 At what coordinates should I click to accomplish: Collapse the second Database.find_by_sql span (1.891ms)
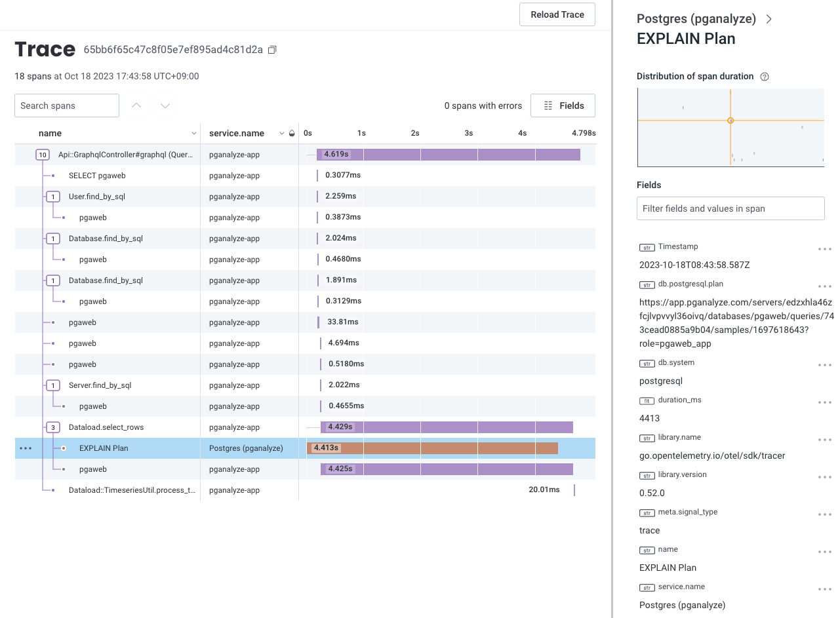[x=53, y=280]
